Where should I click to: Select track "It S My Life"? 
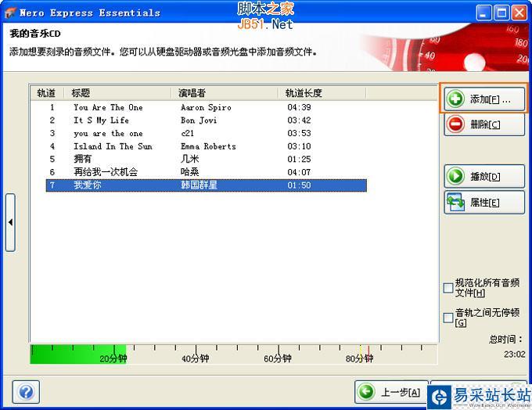[101, 120]
